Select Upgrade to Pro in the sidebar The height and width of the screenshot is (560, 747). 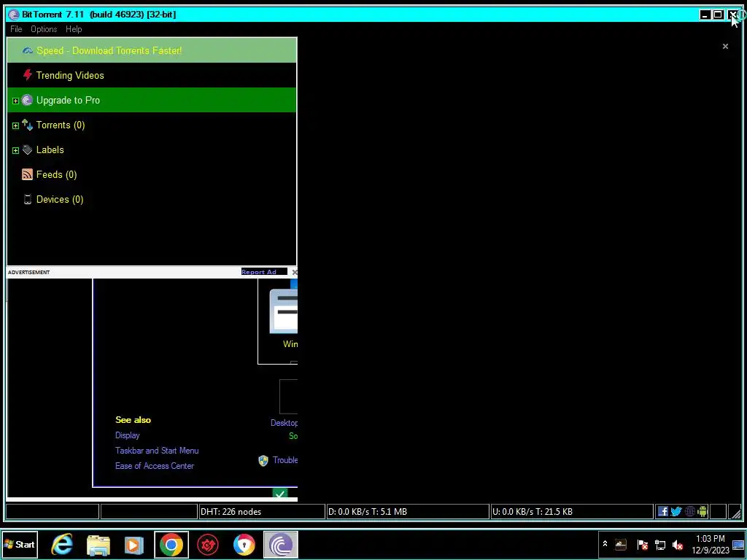pos(152,100)
